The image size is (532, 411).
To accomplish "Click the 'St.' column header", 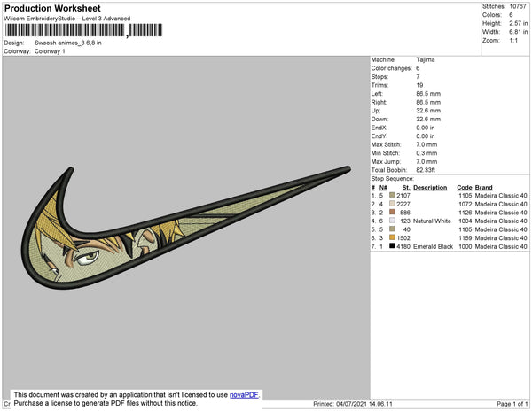I will (x=406, y=188).
